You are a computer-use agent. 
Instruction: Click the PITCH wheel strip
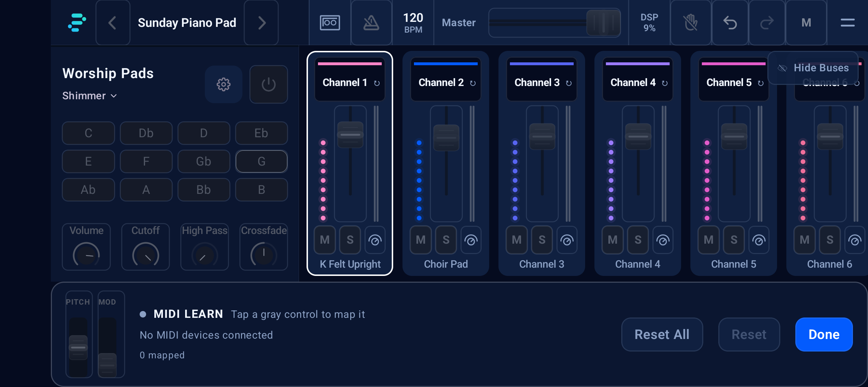point(78,334)
